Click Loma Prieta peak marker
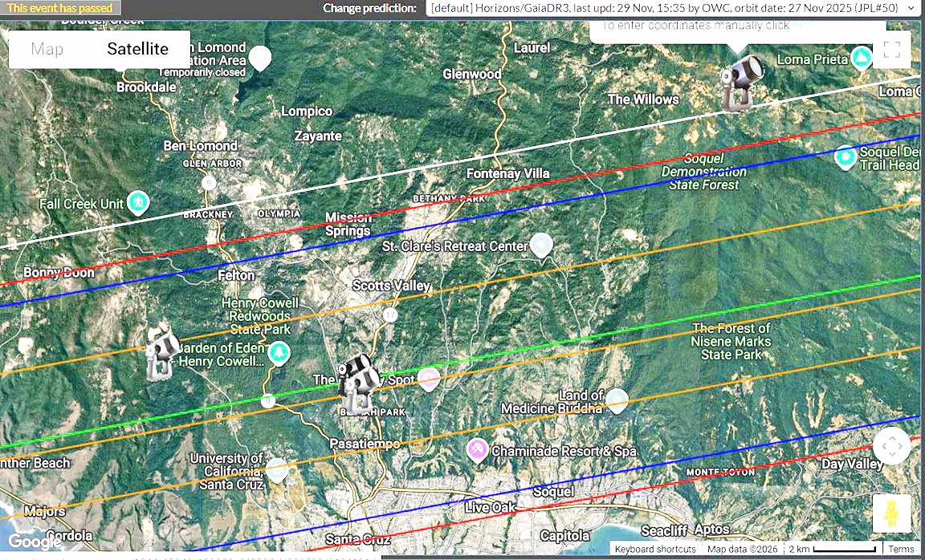Viewport: 925px width, 560px height. (861, 59)
